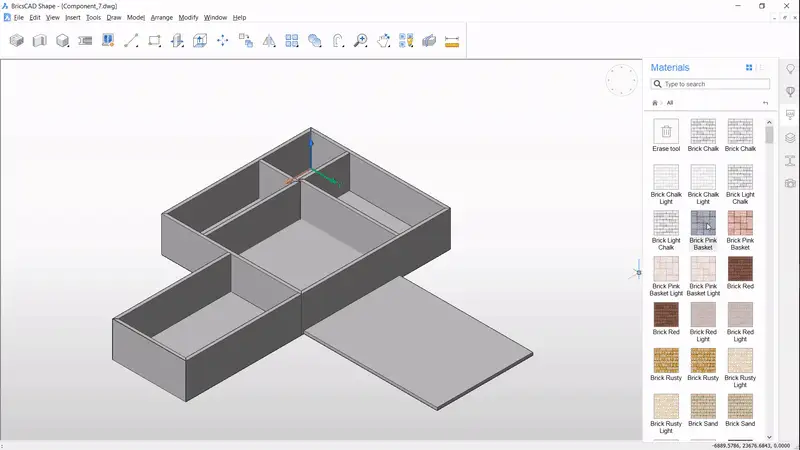The height and width of the screenshot is (450, 800).
Task: Open the Window menu
Action: point(215,17)
